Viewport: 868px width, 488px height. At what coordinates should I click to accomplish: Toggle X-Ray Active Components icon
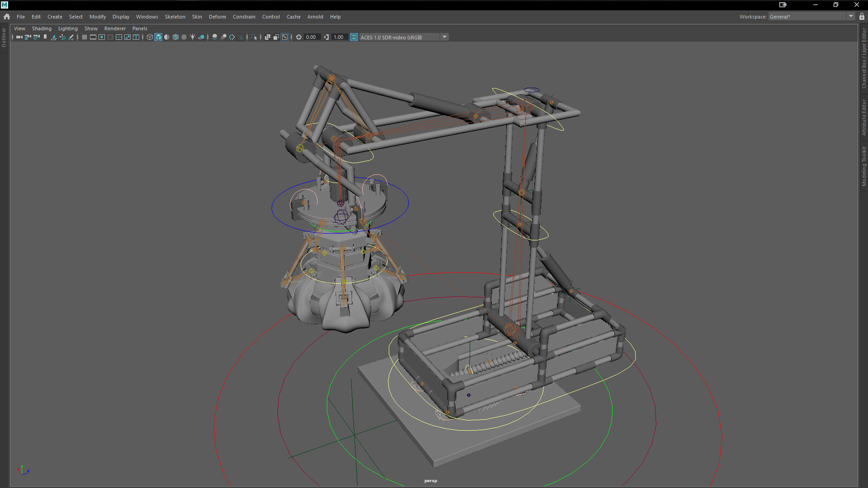(276, 37)
